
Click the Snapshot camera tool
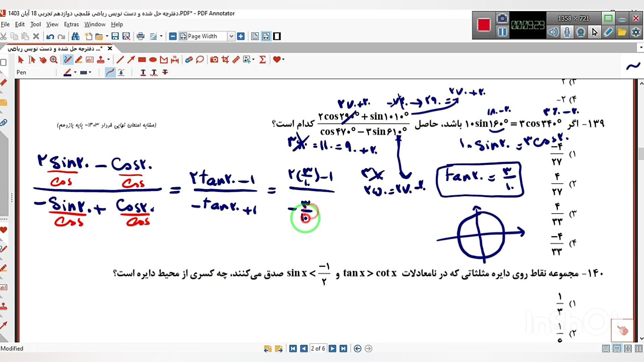[x=214, y=60]
